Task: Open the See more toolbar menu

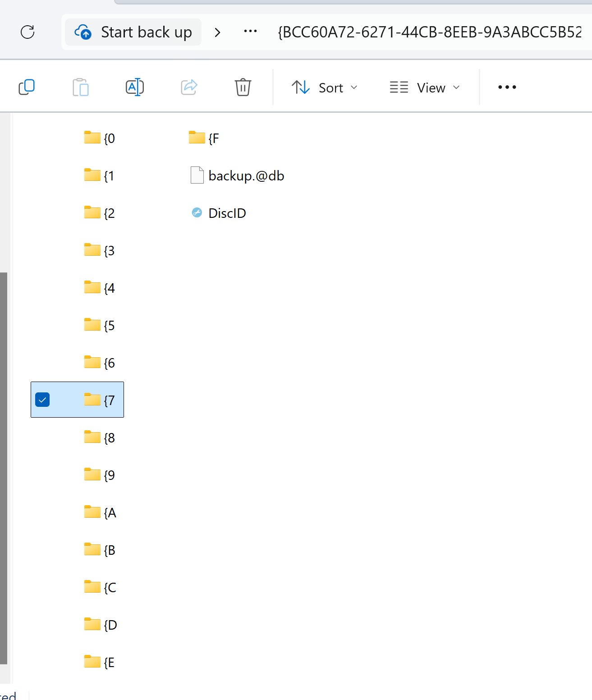Action: pyautogui.click(x=507, y=87)
